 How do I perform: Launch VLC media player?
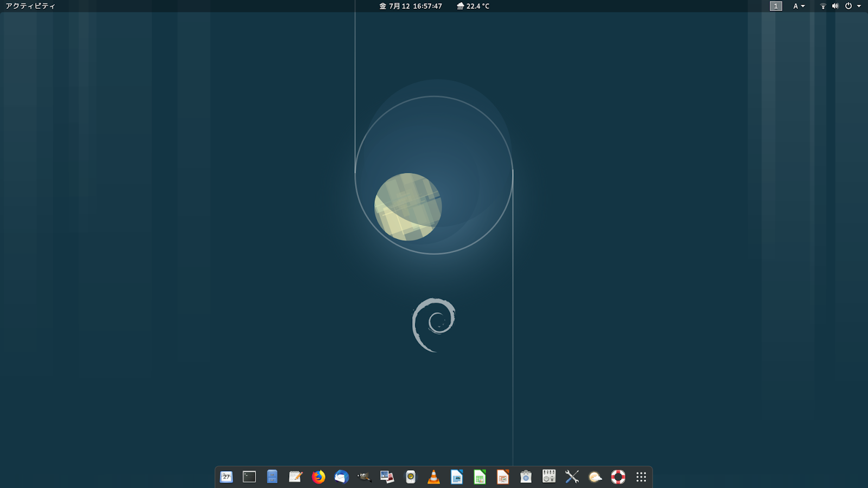point(433,477)
